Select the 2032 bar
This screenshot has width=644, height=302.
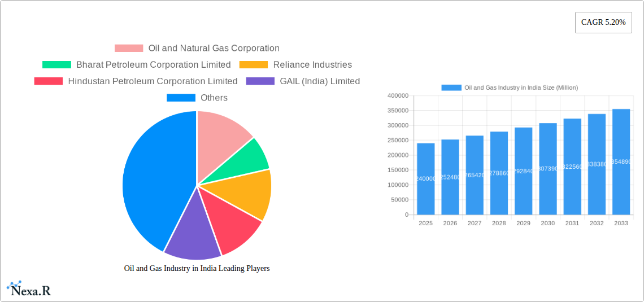[x=597, y=164]
